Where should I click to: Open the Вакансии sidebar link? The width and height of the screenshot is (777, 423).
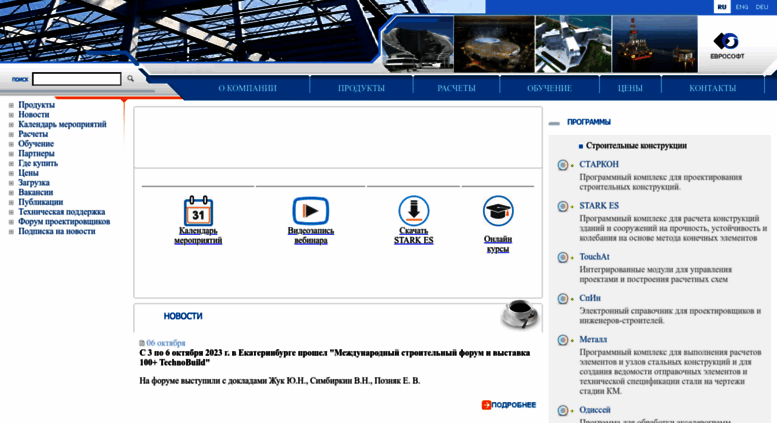point(36,192)
